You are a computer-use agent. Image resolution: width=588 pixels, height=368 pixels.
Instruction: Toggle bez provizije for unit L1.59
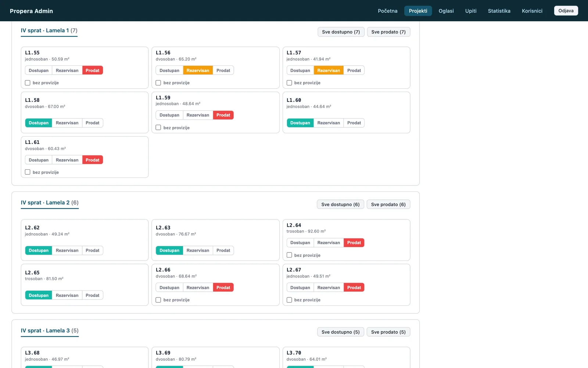158,128
